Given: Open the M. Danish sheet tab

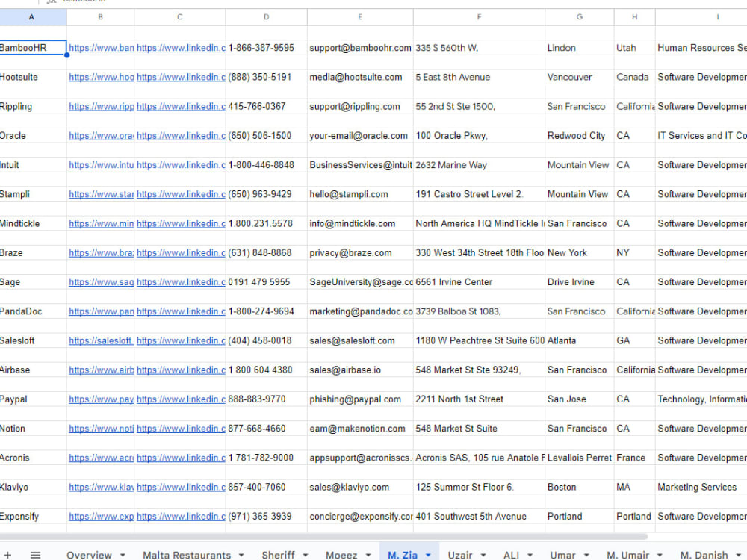Looking at the screenshot, I should coord(704,555).
